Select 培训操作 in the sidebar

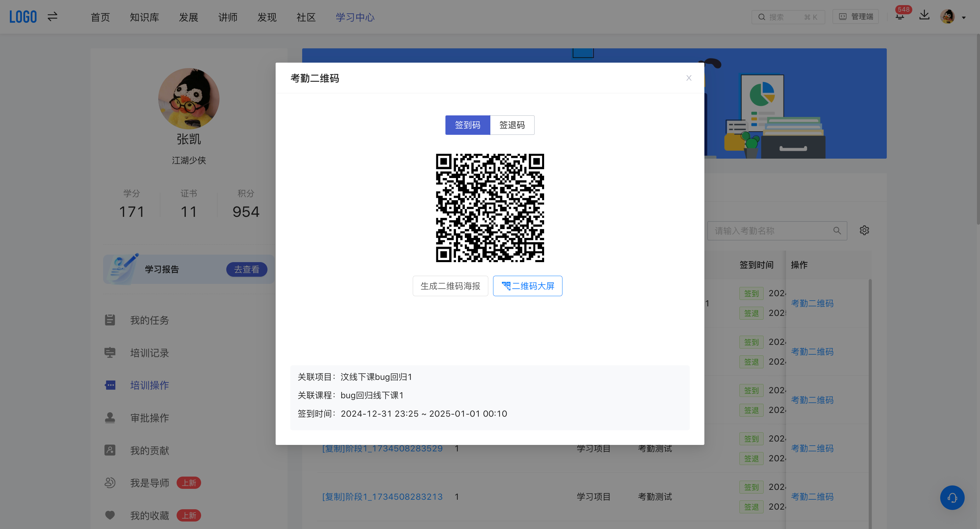click(x=149, y=385)
